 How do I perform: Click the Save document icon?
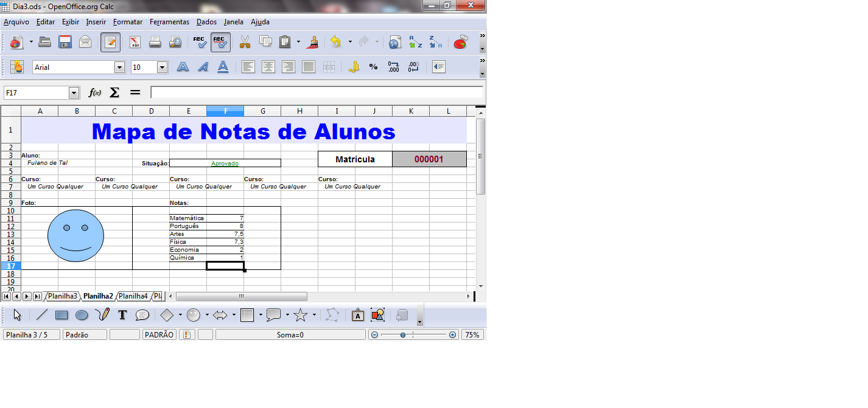tap(65, 42)
